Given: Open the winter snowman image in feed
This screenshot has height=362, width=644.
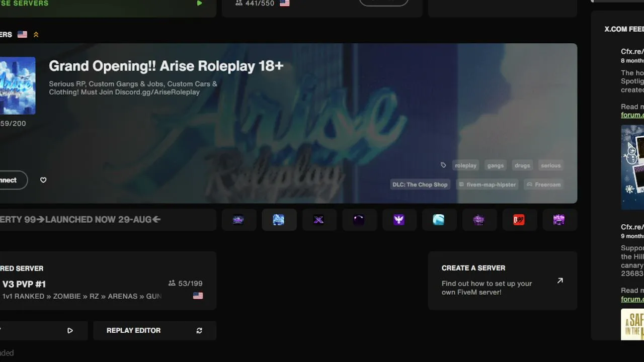Looking at the screenshot, I should coord(632,167).
